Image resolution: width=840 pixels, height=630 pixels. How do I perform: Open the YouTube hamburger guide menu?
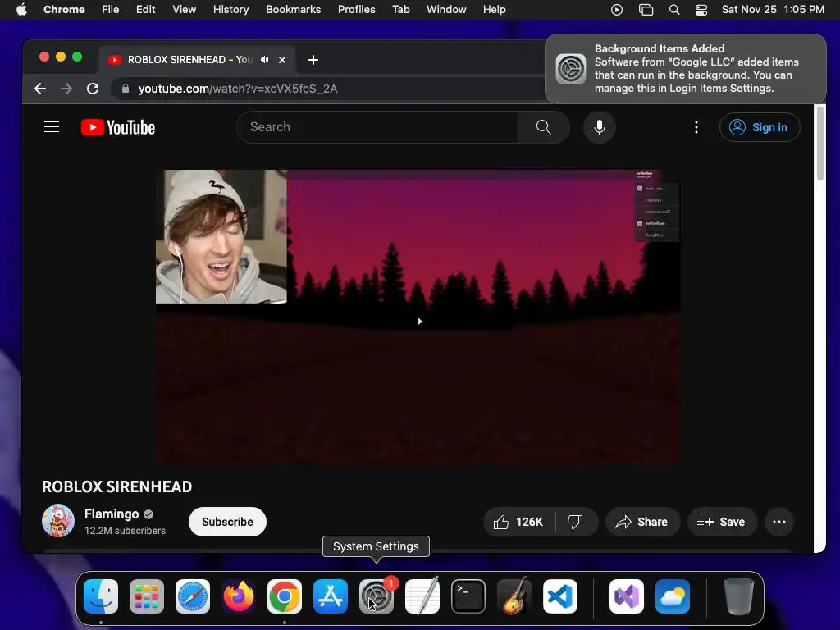pyautogui.click(x=52, y=127)
